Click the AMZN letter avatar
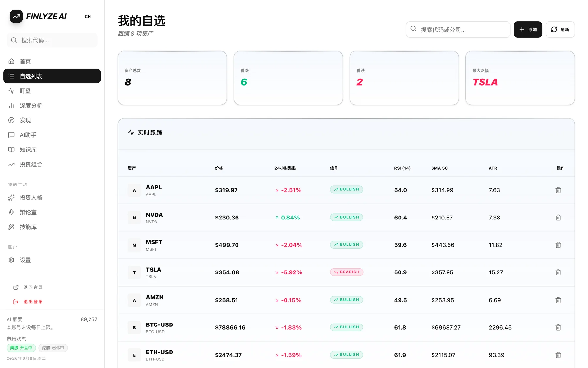The width and height of the screenshot is (588, 368). tap(134, 300)
